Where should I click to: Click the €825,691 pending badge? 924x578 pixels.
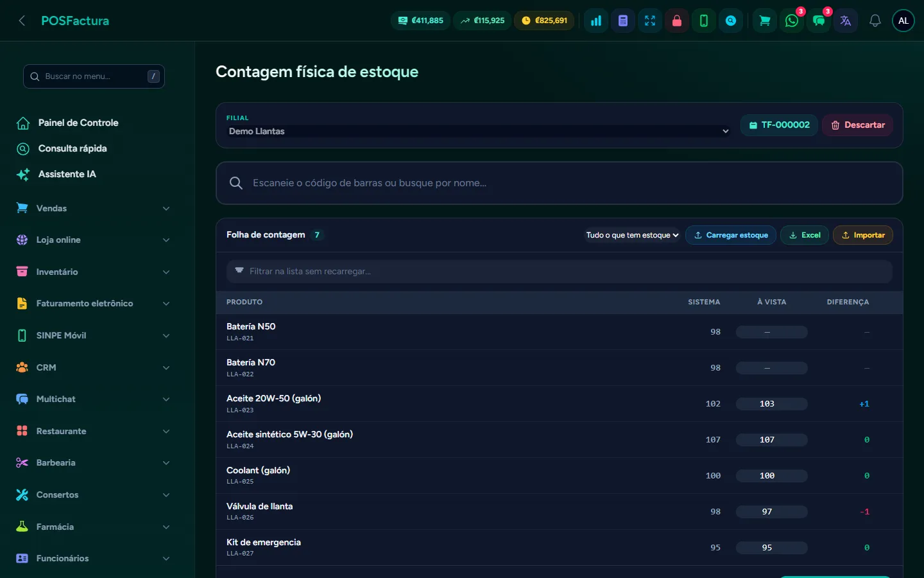tap(545, 21)
